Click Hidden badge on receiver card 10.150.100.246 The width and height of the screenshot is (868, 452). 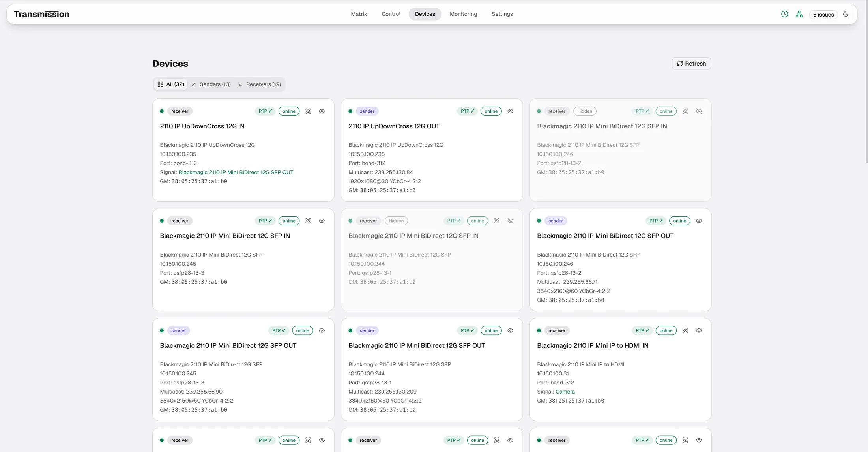pyautogui.click(x=585, y=111)
